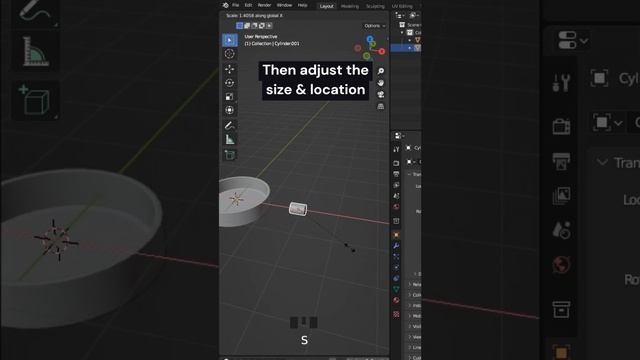Open the File menu
The image size is (640, 360).
click(236, 5)
